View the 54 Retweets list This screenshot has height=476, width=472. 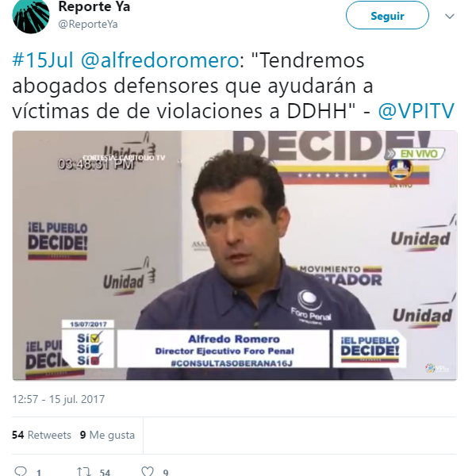pos(41,435)
